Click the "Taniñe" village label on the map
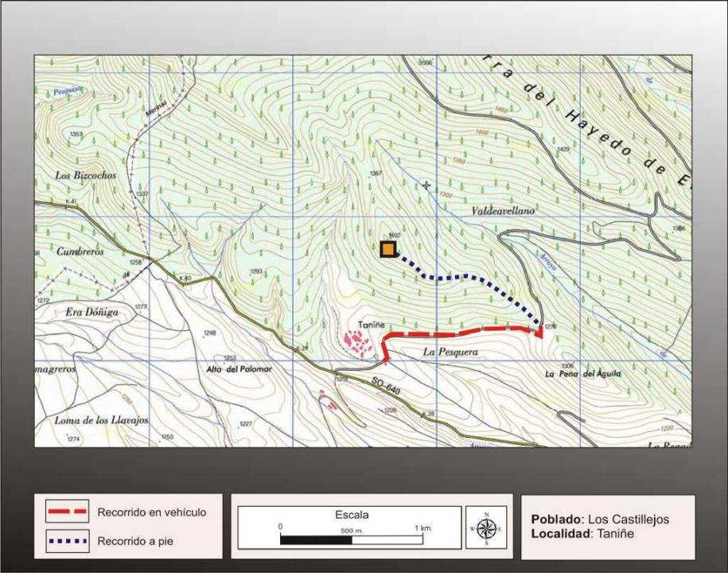 tap(372, 325)
